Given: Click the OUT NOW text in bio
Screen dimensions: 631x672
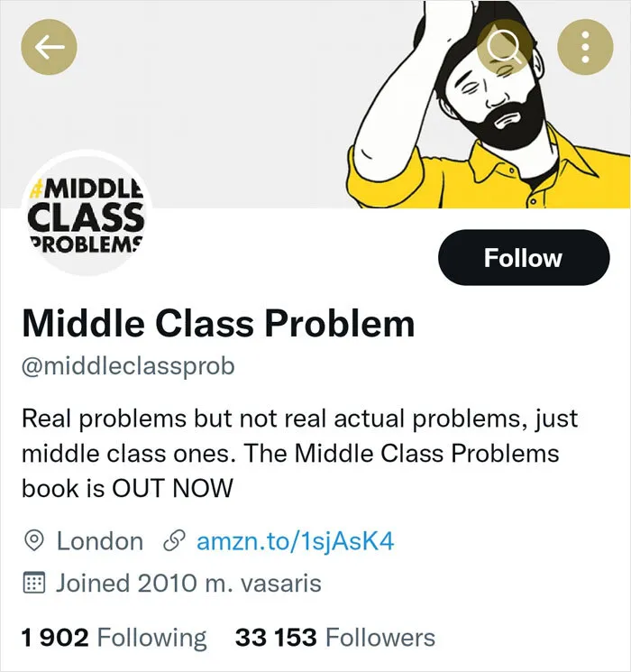Looking at the screenshot, I should 172,488.
